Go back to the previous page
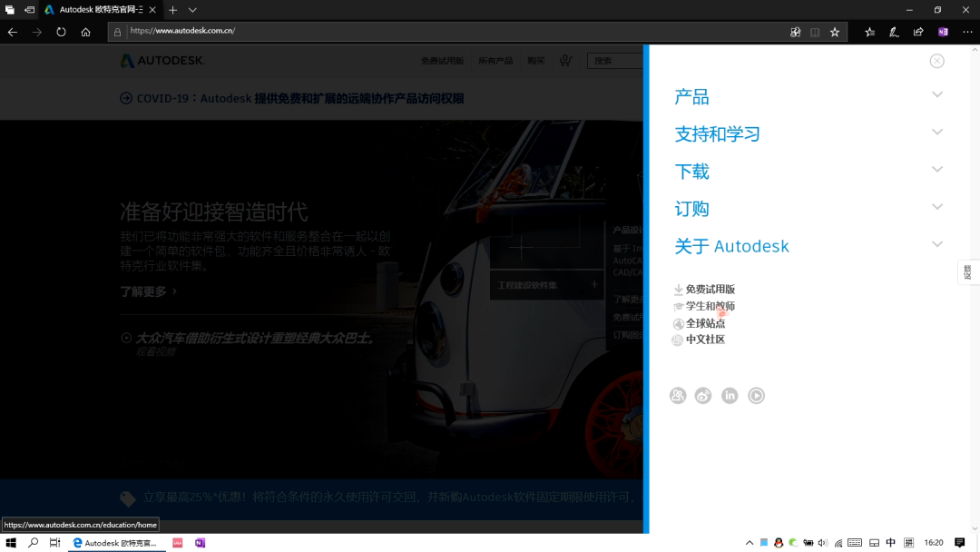The width and height of the screenshot is (980, 552). pos(13,32)
